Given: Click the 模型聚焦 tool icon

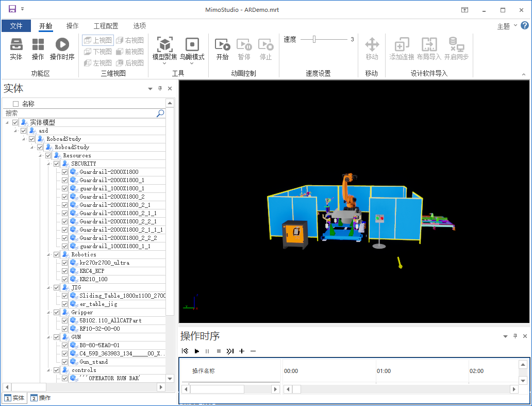Looking at the screenshot, I should pyautogui.click(x=164, y=45).
